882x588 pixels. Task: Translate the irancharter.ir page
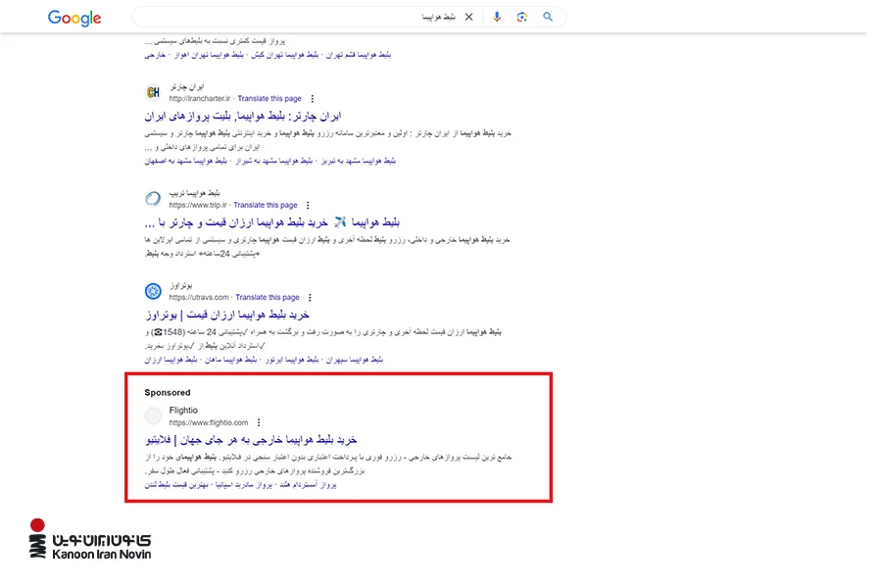pos(269,98)
